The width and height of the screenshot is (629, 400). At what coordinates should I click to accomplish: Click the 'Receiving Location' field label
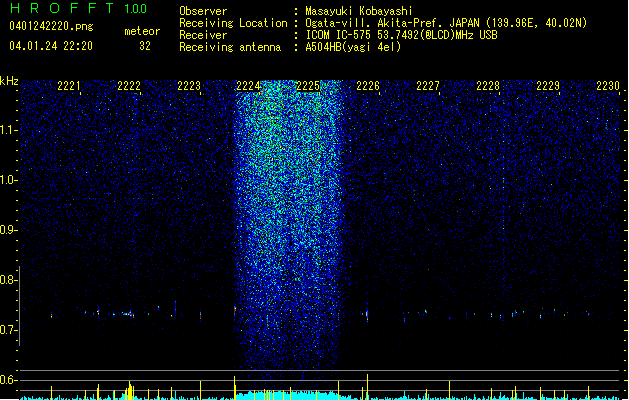click(x=233, y=23)
